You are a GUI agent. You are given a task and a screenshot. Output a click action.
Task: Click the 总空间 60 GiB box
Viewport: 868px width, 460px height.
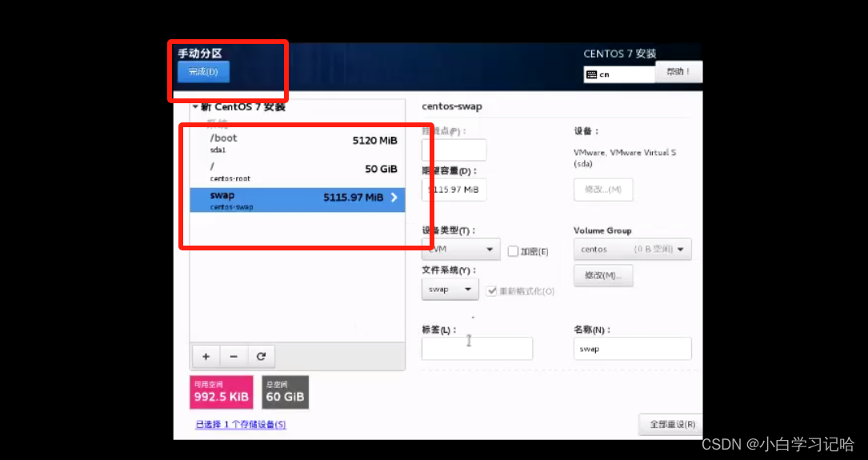click(285, 393)
